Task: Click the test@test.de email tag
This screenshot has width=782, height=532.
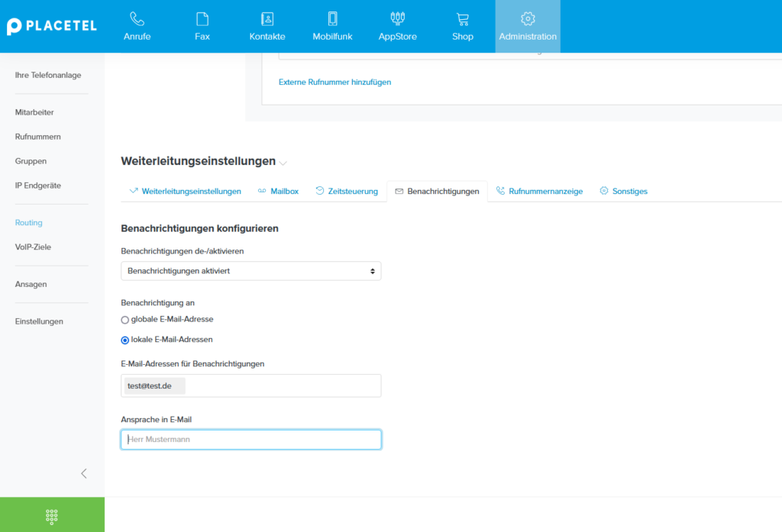Action: tap(154, 386)
